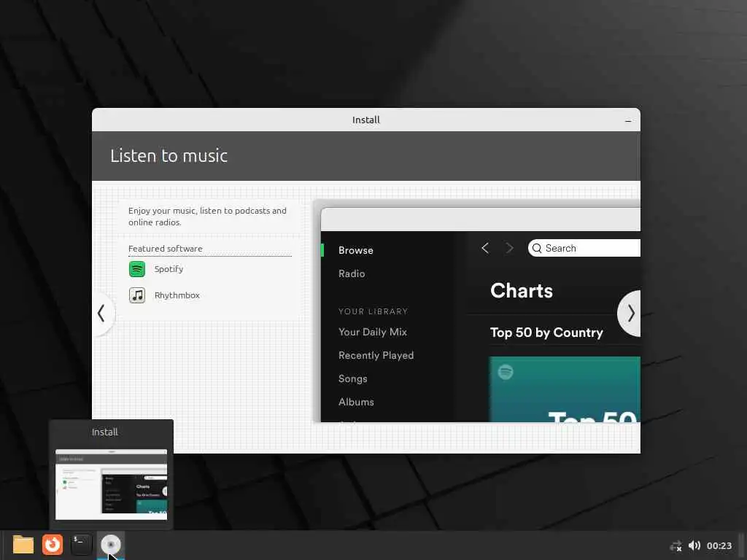
Task: Click the YOUR LIBRARY section label
Action: (x=373, y=311)
